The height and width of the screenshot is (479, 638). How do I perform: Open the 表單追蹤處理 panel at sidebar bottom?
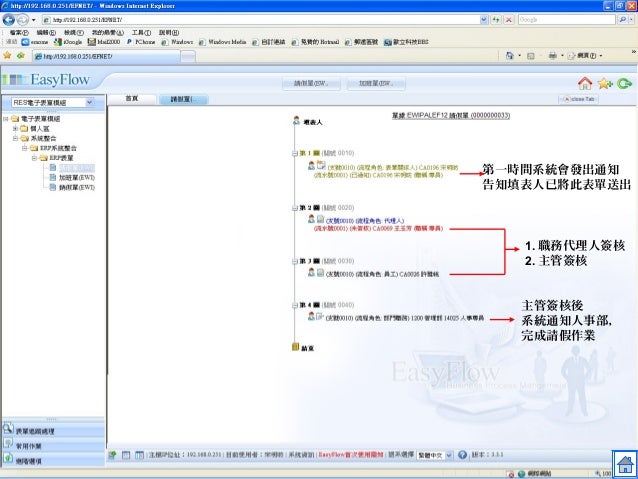pos(53,430)
